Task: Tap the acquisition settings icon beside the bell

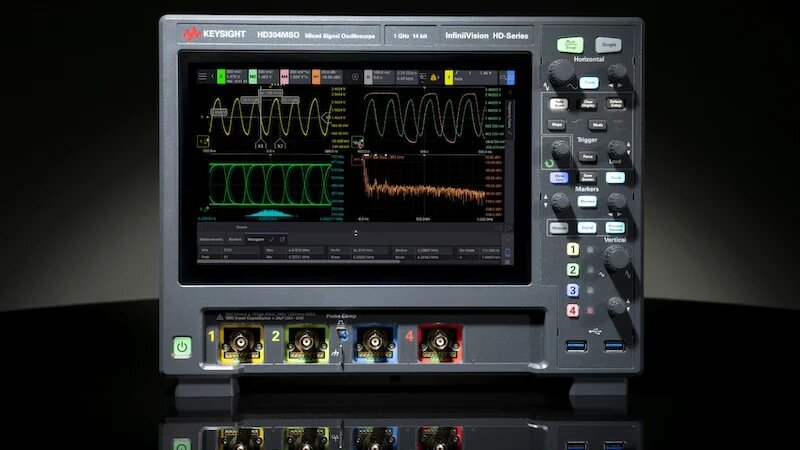Action: click(423, 77)
